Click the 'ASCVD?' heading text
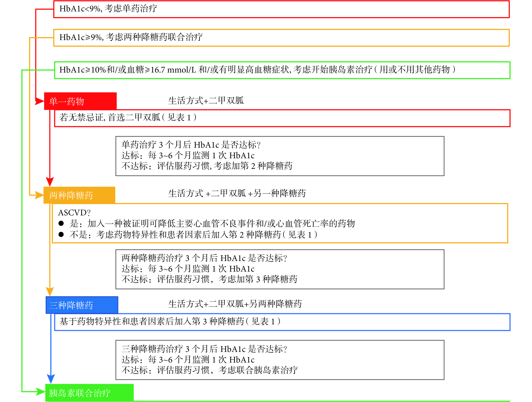 (x=74, y=213)
